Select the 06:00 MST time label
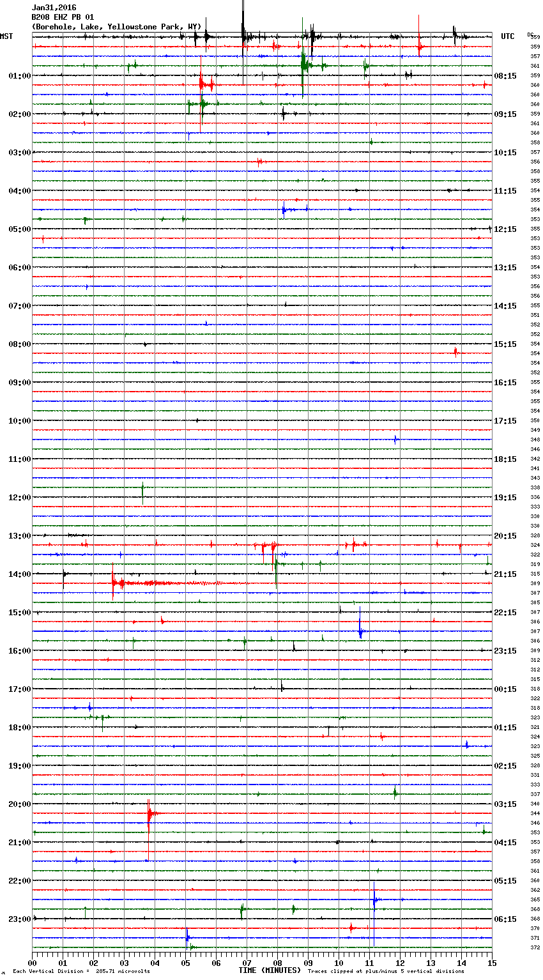The height and width of the screenshot is (980, 543). (20, 268)
